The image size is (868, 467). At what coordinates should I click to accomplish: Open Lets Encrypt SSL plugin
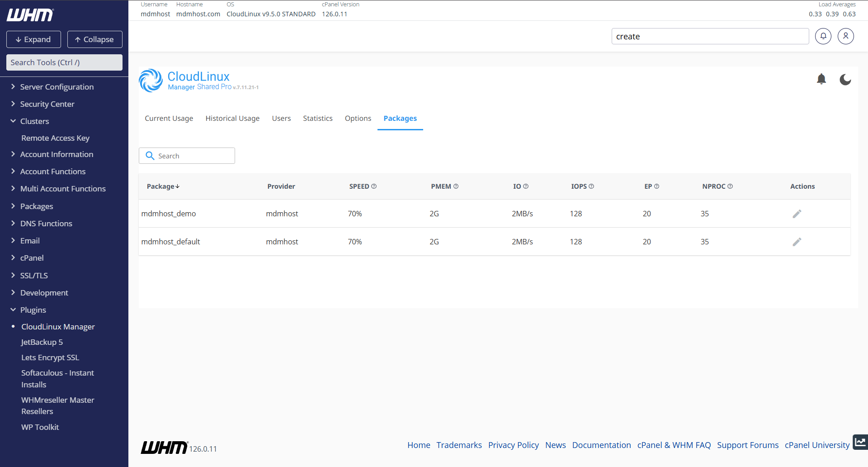click(50, 357)
